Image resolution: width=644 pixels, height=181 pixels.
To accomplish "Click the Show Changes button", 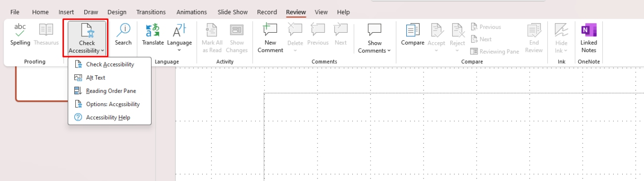I will 237,38.
